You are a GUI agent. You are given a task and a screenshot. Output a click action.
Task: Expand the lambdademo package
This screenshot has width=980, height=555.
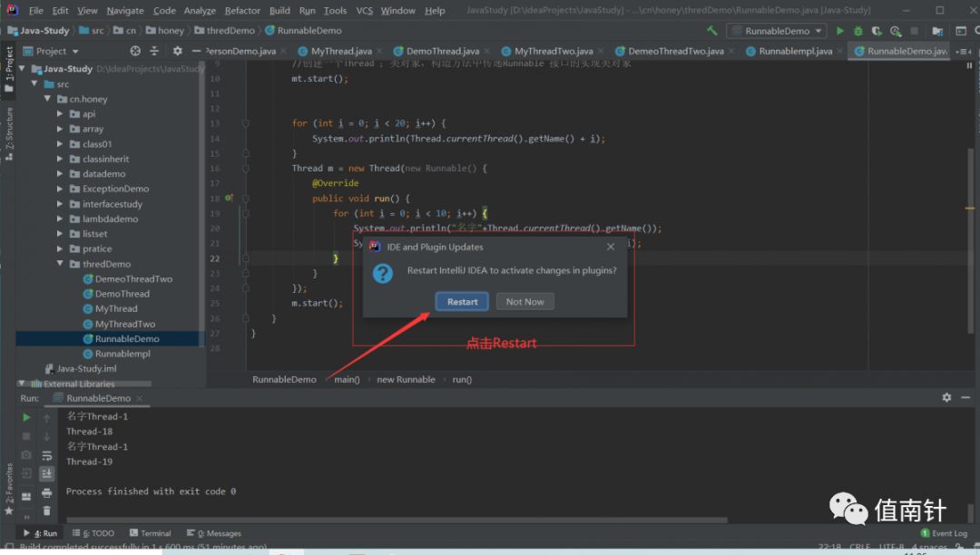pyautogui.click(x=60, y=219)
